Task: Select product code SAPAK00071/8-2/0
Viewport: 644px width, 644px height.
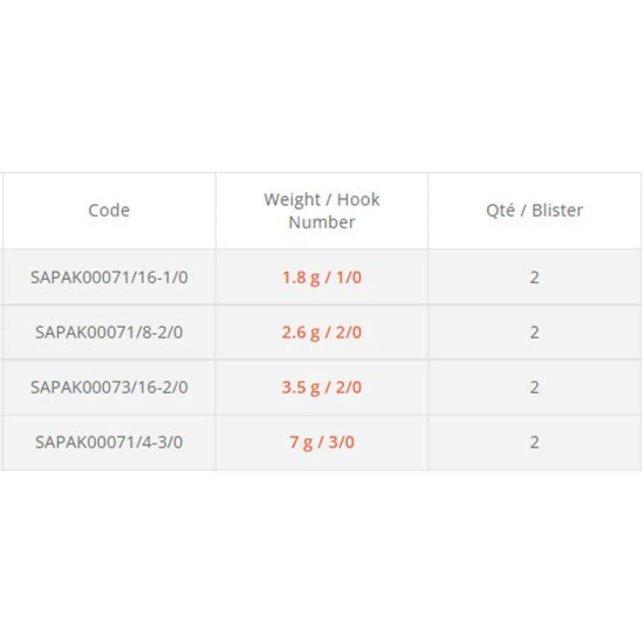Action: click(109, 332)
